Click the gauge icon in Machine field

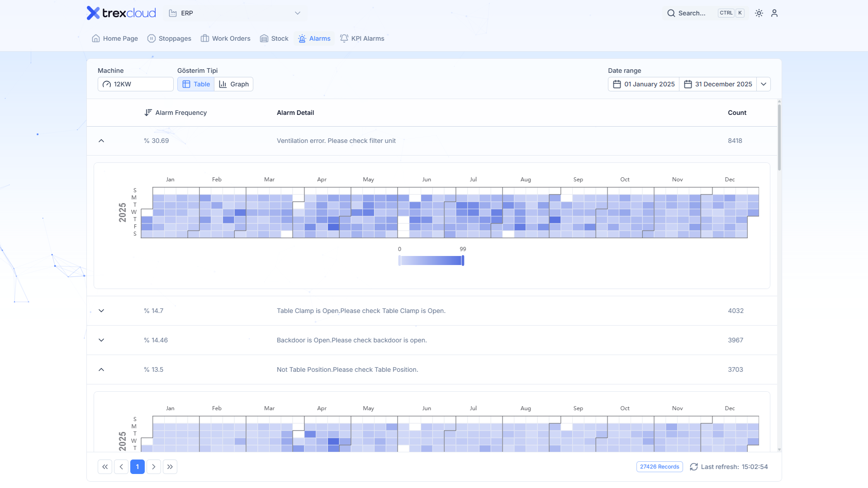click(107, 84)
